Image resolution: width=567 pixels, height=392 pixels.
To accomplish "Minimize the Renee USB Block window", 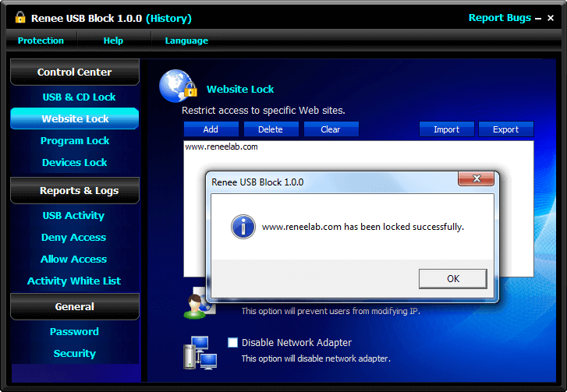I will (x=538, y=18).
